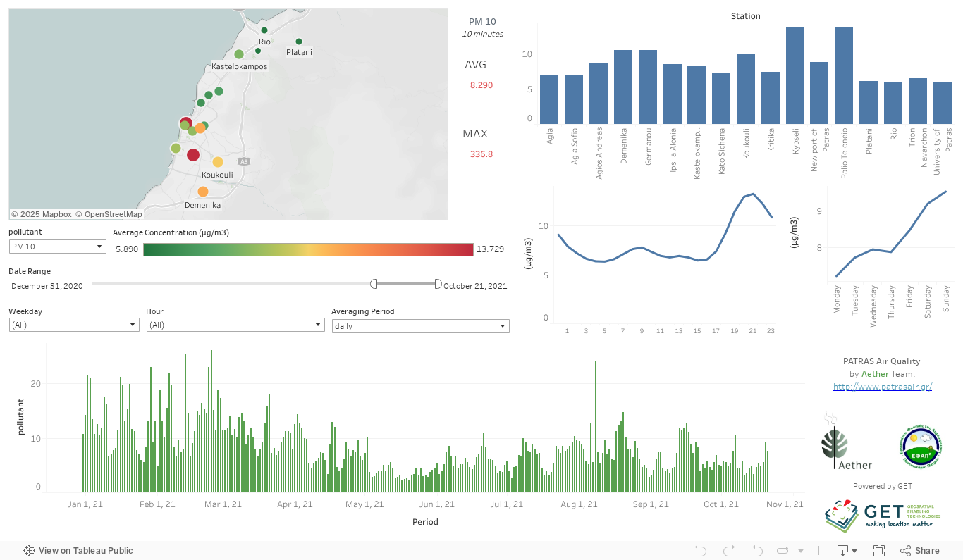
Task: Select the Demenika bar in Station chart
Action: tap(623, 87)
